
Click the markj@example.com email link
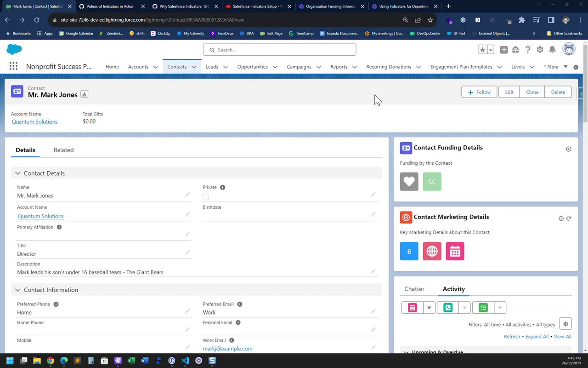227,349
